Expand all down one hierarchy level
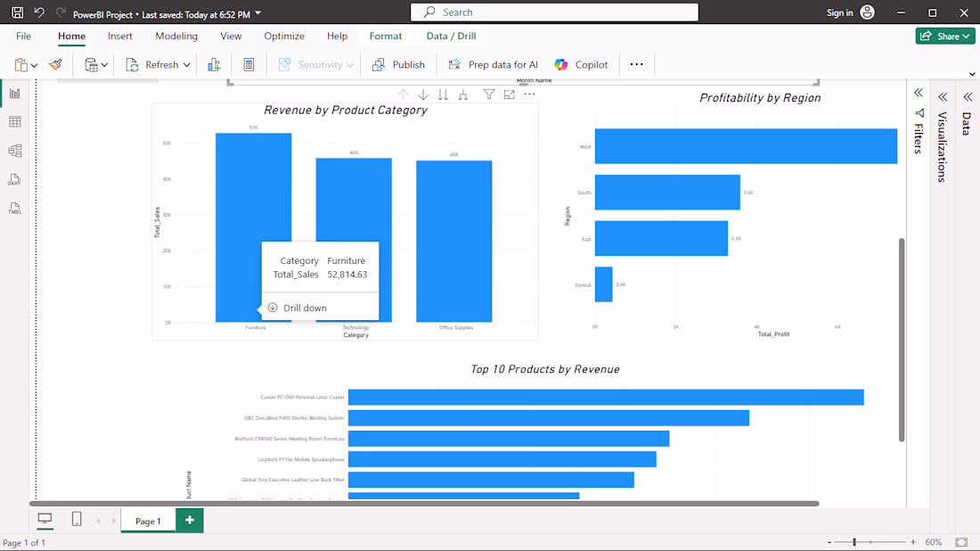The image size is (980, 551). pyautogui.click(x=463, y=95)
